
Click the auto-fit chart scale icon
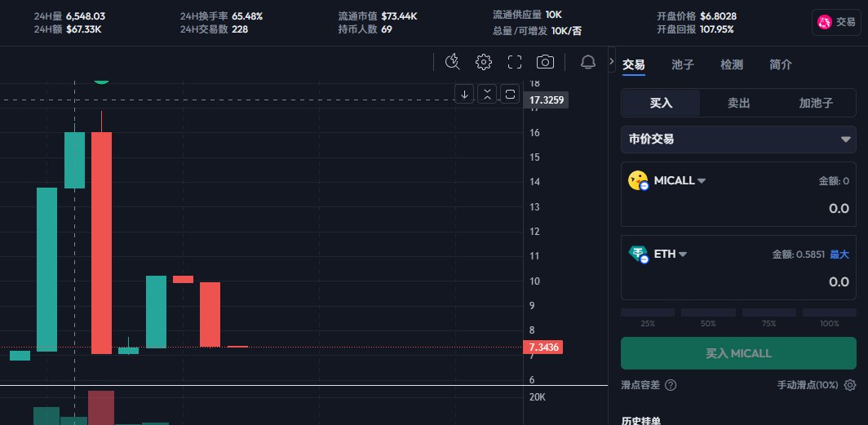[510, 94]
